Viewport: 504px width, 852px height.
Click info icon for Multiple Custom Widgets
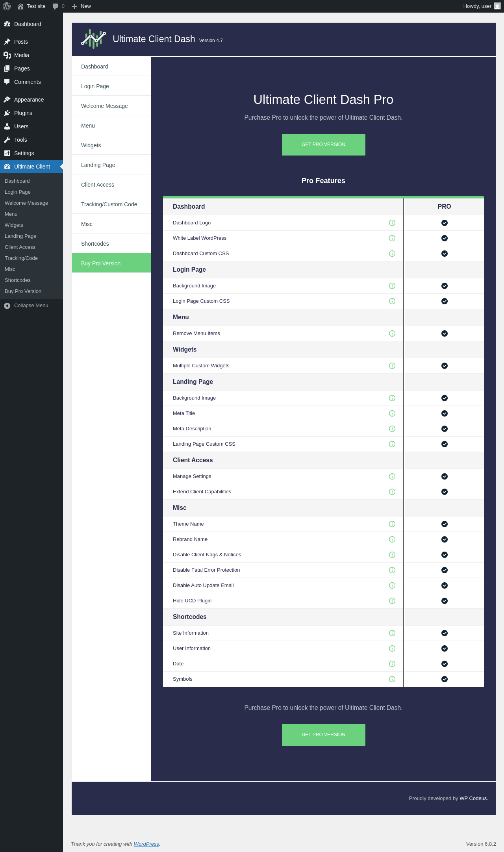392,366
